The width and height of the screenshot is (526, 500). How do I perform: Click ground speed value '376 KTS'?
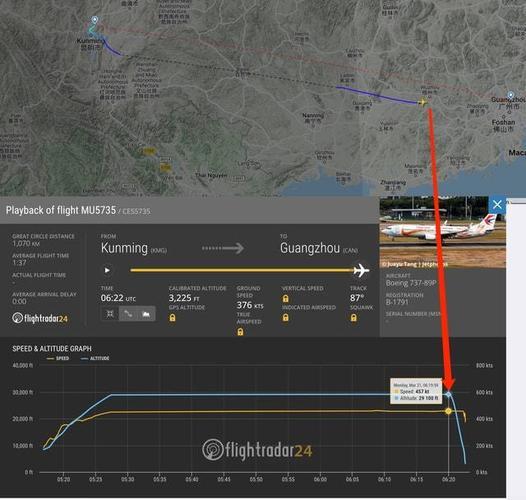[x=250, y=305]
